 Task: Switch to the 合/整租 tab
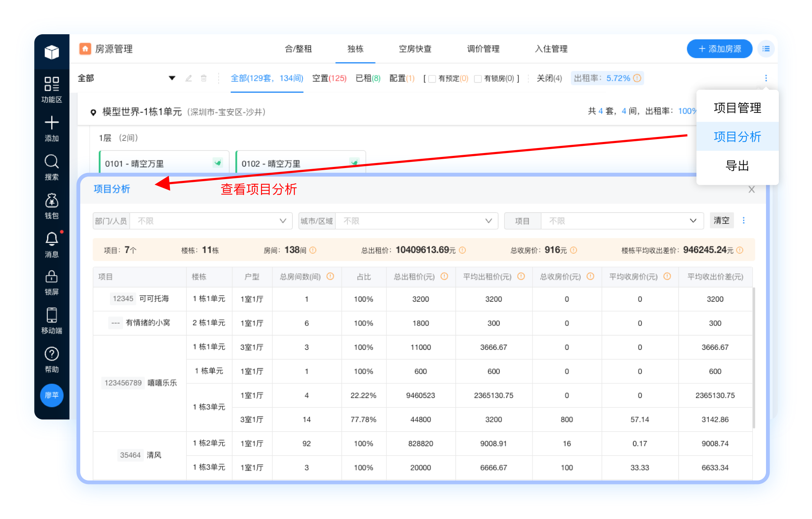(298, 49)
